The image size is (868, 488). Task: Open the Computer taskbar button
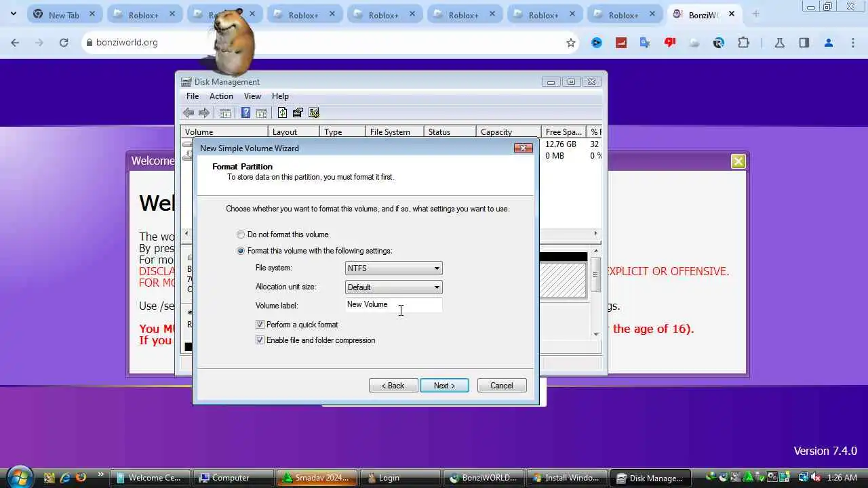[233, 478]
